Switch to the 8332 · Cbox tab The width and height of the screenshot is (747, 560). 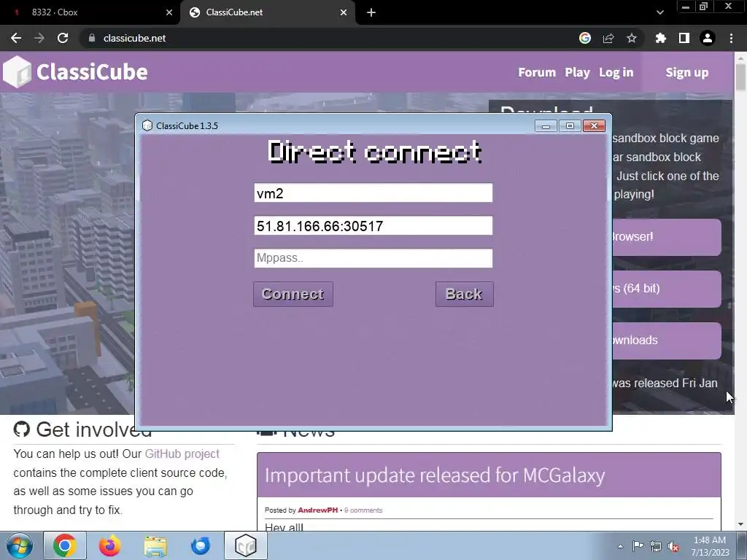click(x=90, y=12)
